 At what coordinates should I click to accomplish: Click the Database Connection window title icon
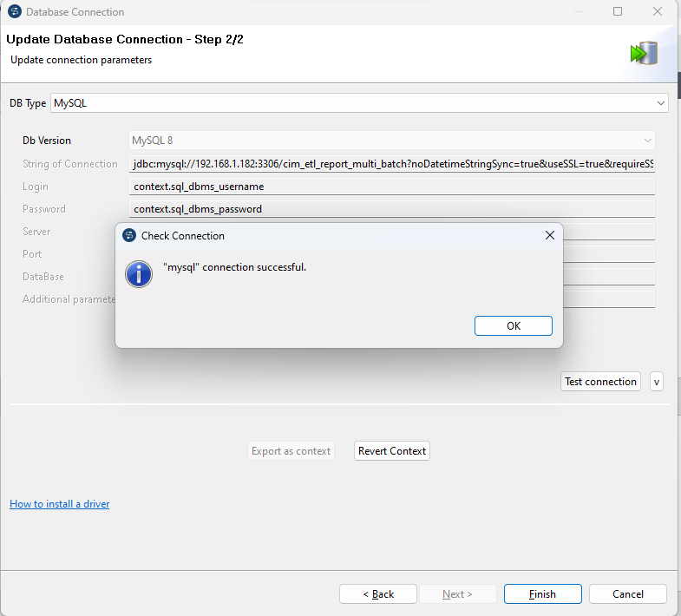tap(14, 12)
